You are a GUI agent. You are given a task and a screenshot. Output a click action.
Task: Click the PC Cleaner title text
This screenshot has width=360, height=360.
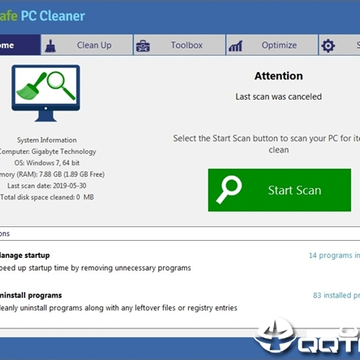53,16
